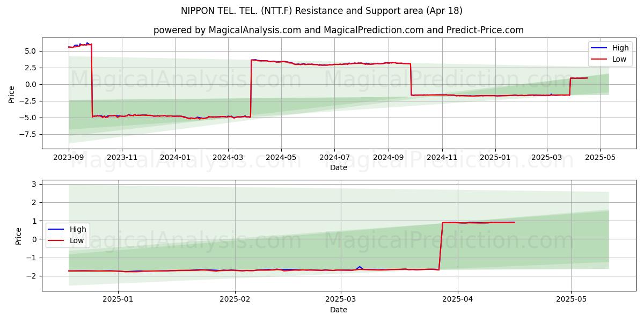
Task: Click the '2024-09' x-axis label
Action: pos(389,158)
